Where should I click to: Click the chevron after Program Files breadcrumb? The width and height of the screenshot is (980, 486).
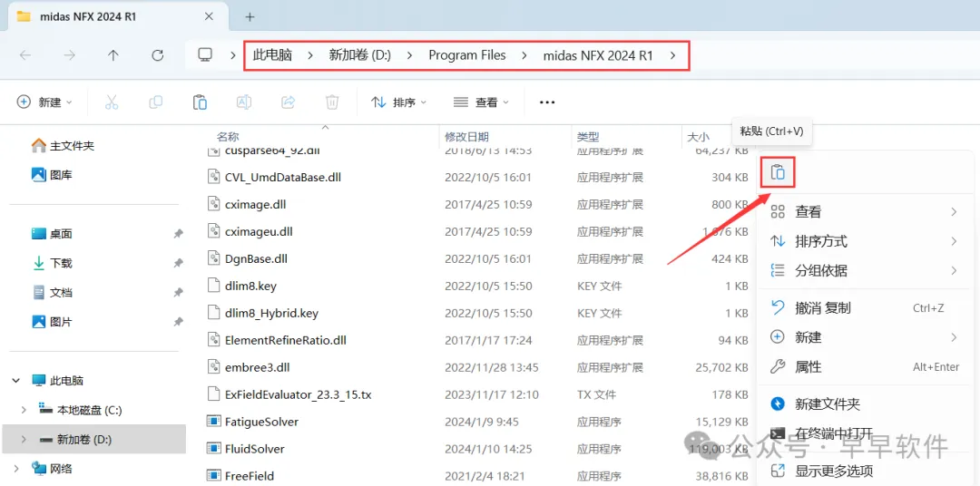[x=524, y=55]
